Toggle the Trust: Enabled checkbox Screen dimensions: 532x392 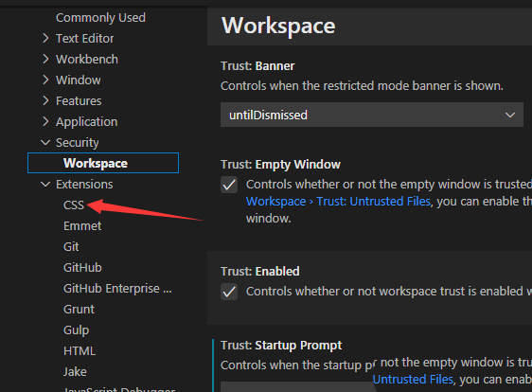click(229, 292)
